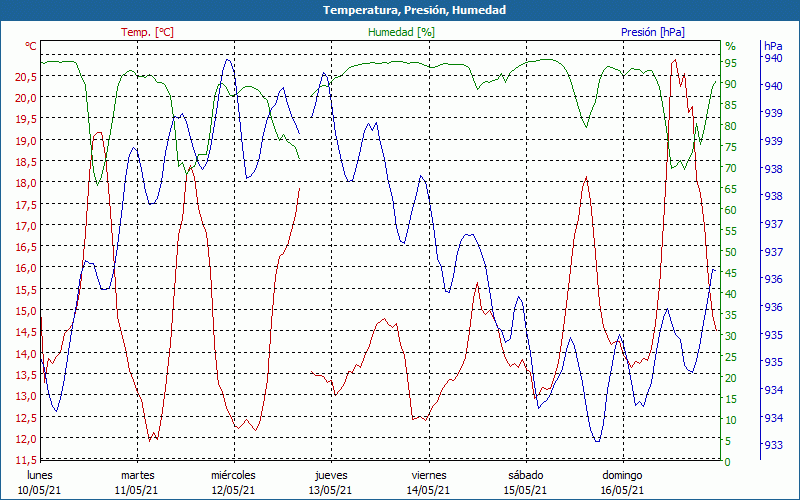Click the '14,0' temperature axis value
Screen dimensions: 800x500
click(26, 354)
